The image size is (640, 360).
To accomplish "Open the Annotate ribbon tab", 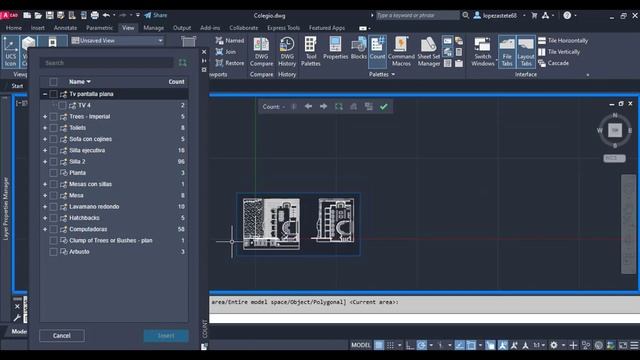I will click(x=65, y=28).
